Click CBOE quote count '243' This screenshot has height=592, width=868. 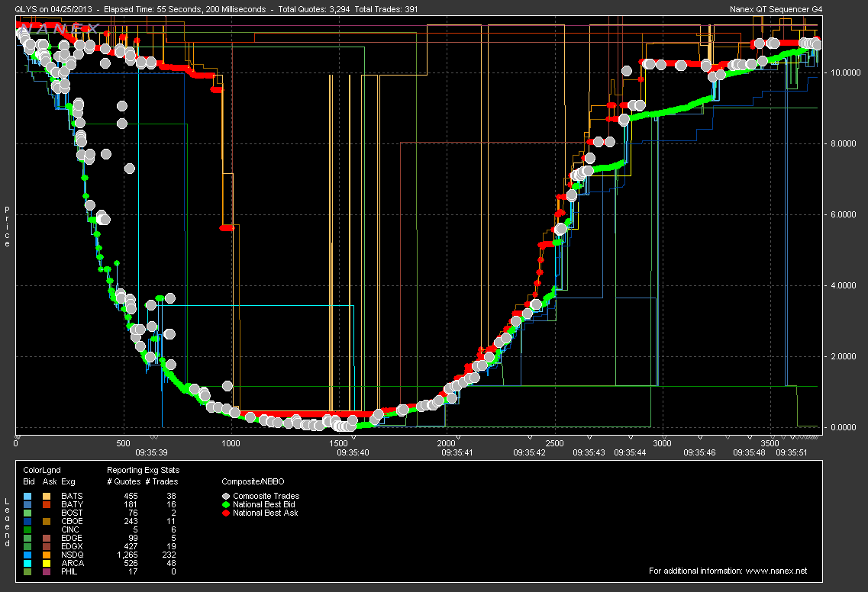click(x=131, y=521)
